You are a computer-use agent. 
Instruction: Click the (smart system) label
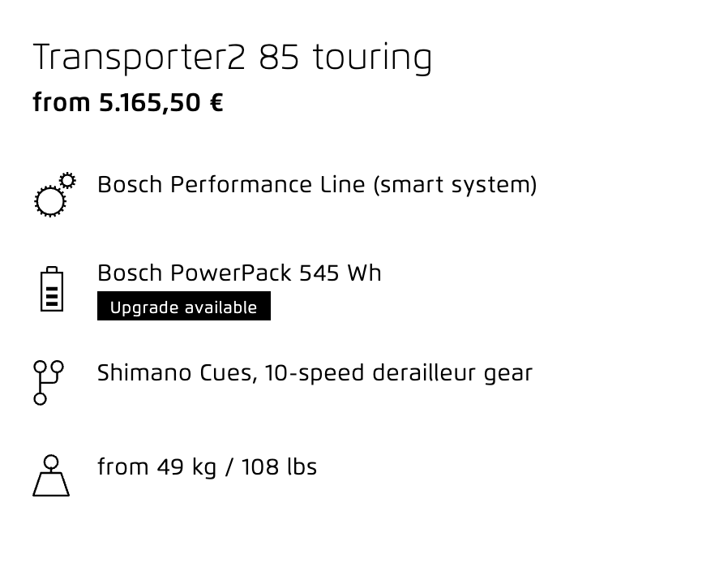pyautogui.click(x=456, y=185)
